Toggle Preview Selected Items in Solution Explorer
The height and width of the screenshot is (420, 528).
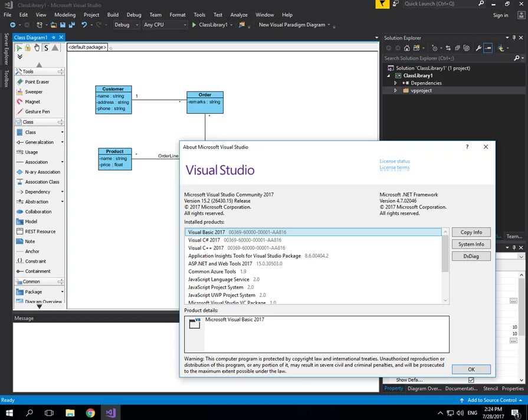[x=488, y=48]
